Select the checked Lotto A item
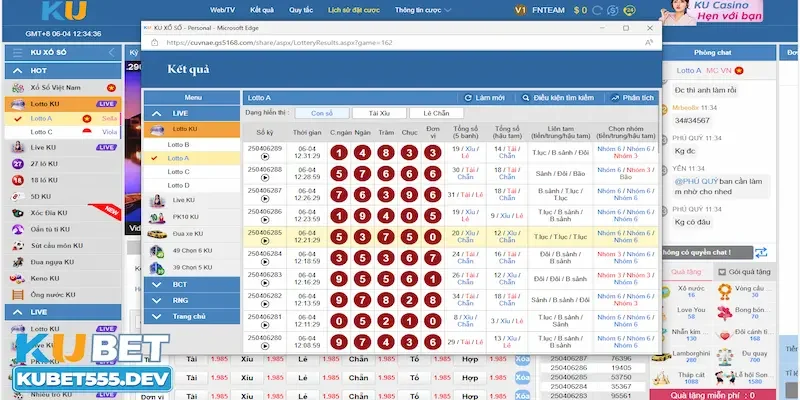 (178, 158)
